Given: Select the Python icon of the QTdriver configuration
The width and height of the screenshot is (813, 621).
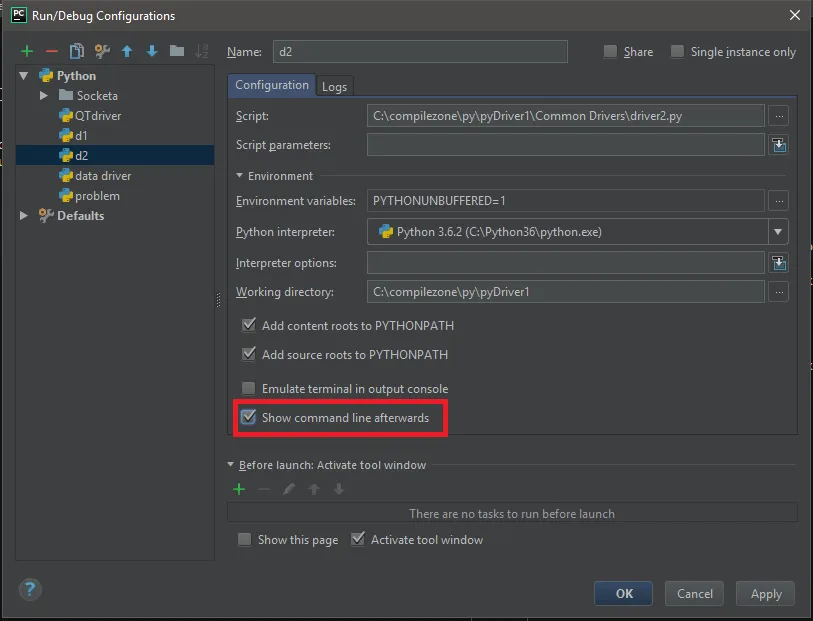Looking at the screenshot, I should tap(66, 115).
